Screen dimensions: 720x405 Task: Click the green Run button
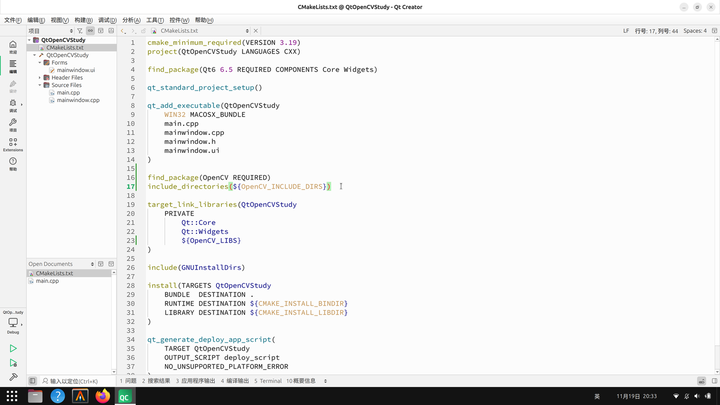(13, 349)
